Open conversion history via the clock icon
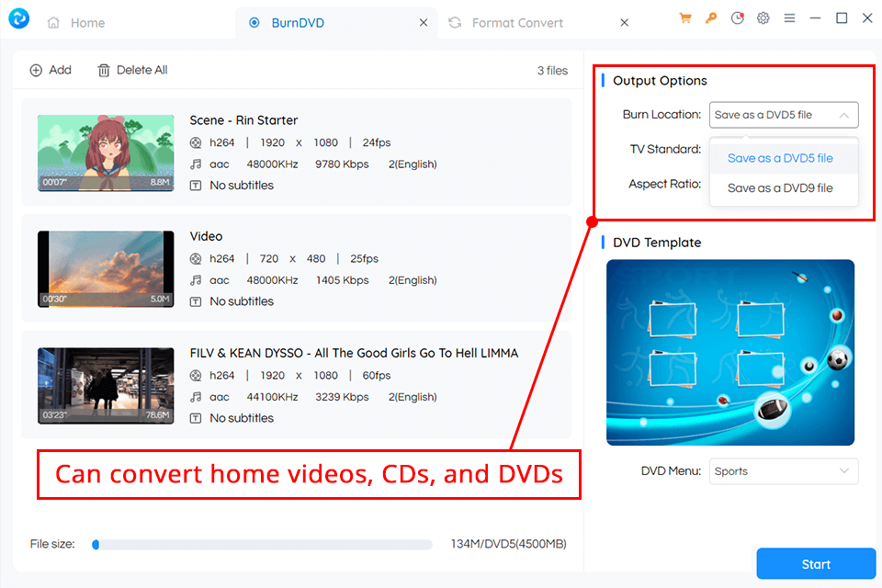Screen dimensions: 882x588 click(x=738, y=17)
